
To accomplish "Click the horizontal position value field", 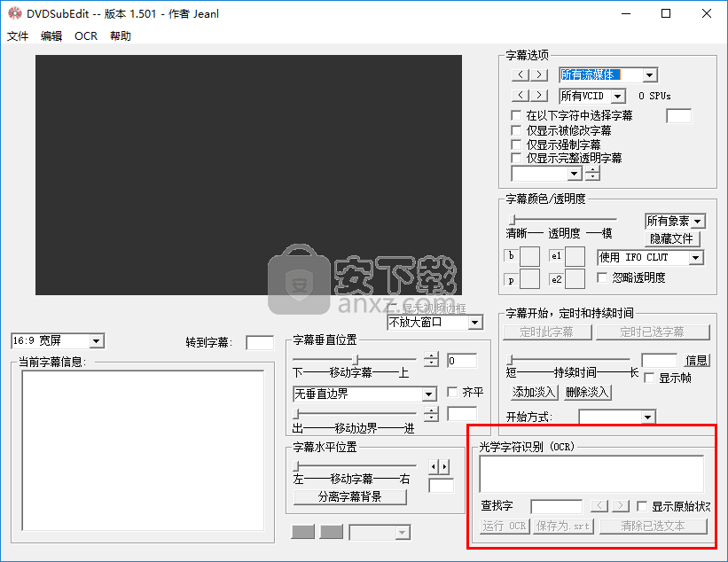I will click(441, 486).
